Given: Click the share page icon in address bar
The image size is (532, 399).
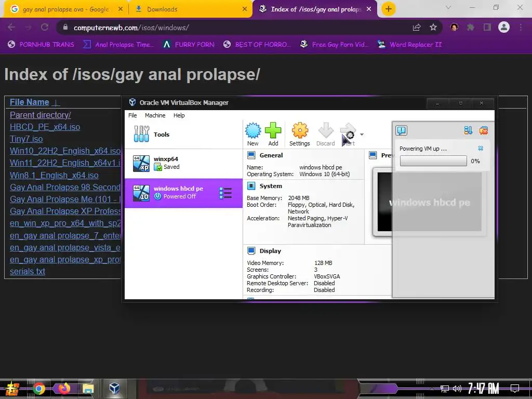Looking at the screenshot, I should tap(417, 28).
